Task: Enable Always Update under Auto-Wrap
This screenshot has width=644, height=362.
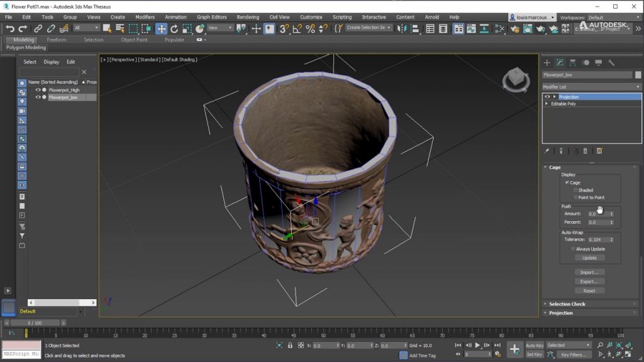Action: [x=573, y=249]
